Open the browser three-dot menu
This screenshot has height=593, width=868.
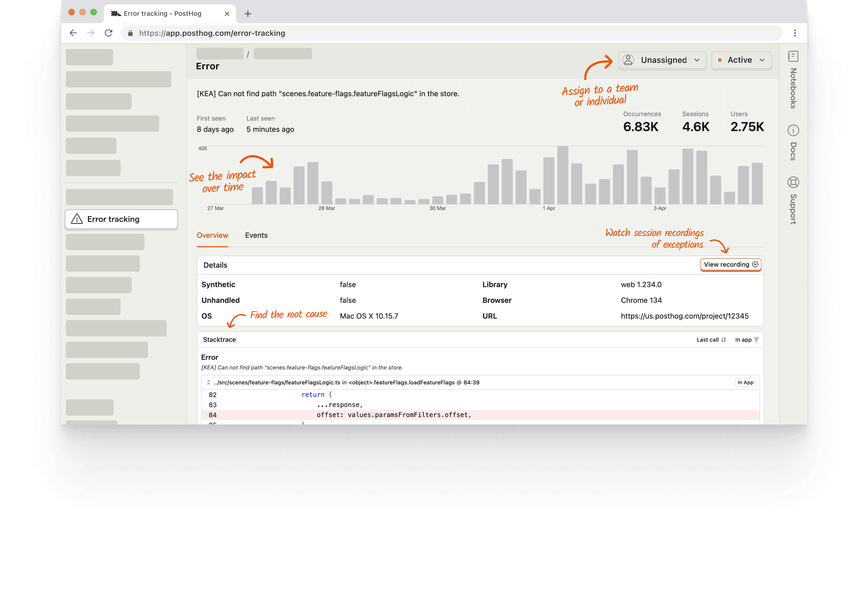[795, 33]
